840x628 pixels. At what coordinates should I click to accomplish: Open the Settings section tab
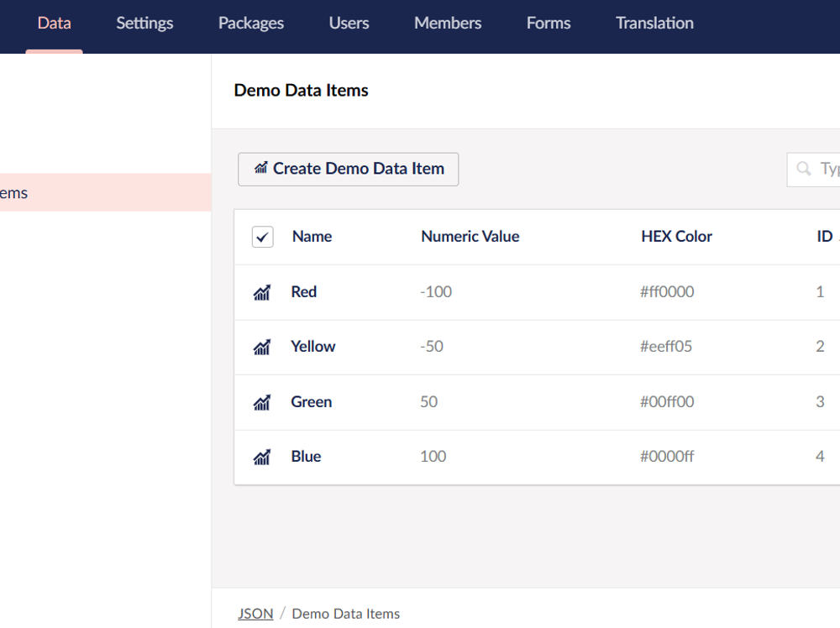pos(144,24)
